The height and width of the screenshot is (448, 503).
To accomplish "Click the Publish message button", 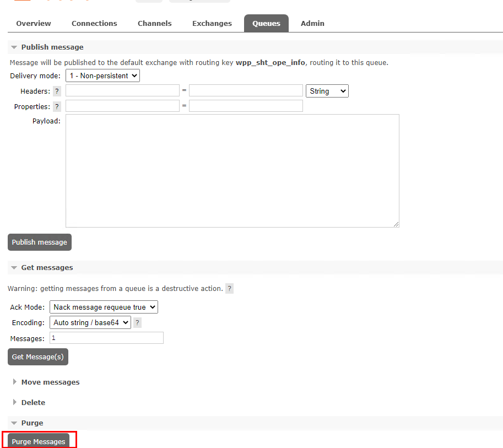I will pos(39,242).
